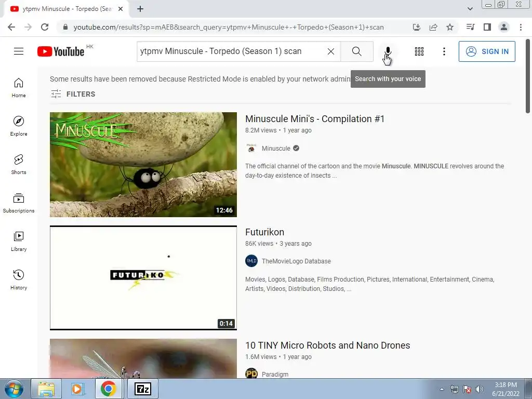Open the micro robots video thumbnail
Image resolution: width=532 pixels, height=399 pixels.
click(x=143, y=358)
